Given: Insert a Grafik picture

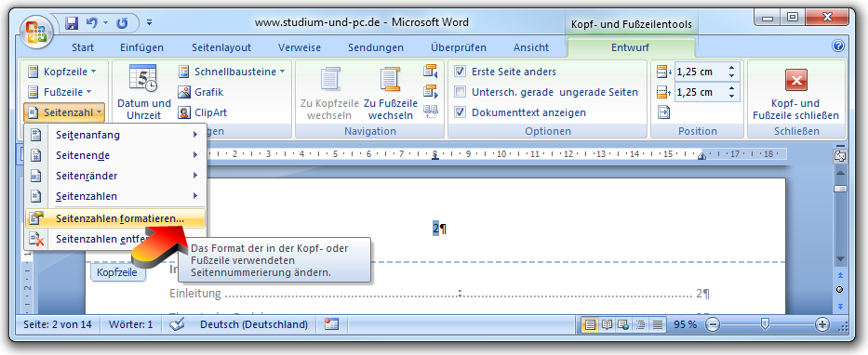Looking at the screenshot, I should pyautogui.click(x=200, y=92).
